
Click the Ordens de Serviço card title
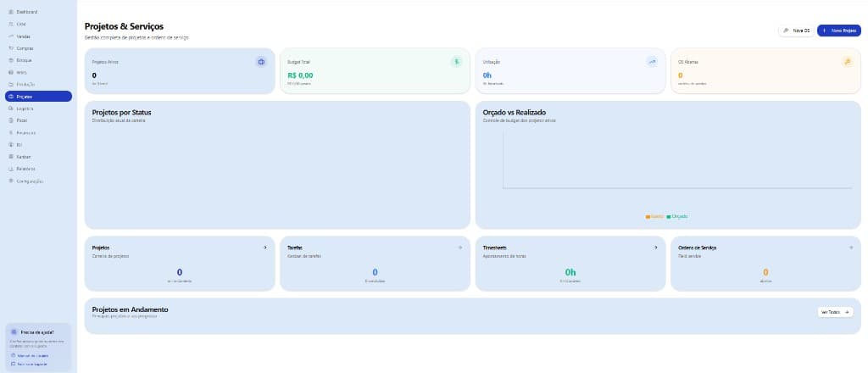[697, 248]
